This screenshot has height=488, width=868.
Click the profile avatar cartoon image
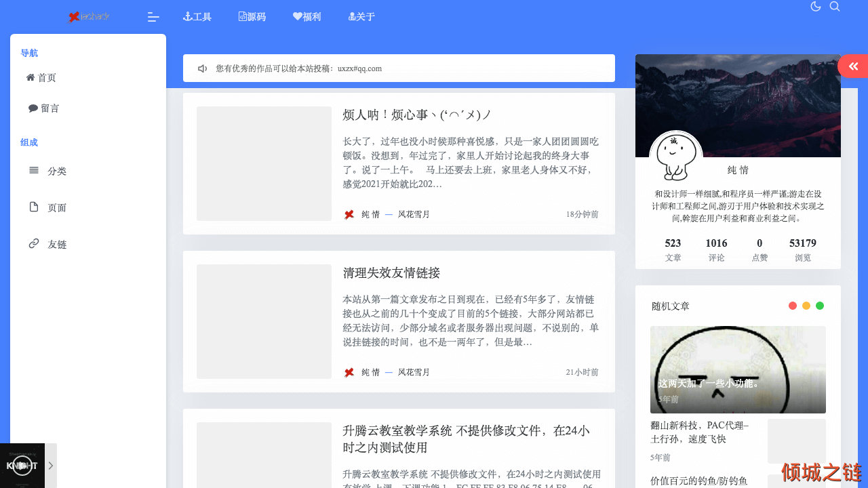click(675, 157)
